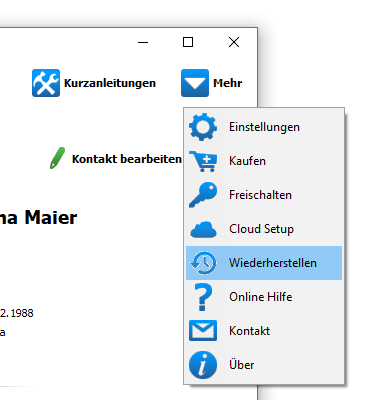
Task: Open the Über menu entry
Action: tap(264, 365)
